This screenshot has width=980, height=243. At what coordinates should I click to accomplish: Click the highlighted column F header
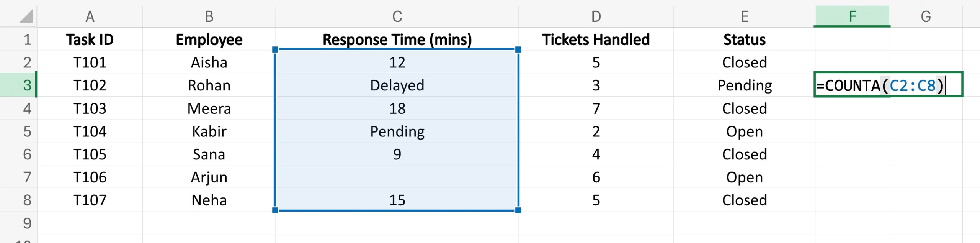(x=852, y=16)
